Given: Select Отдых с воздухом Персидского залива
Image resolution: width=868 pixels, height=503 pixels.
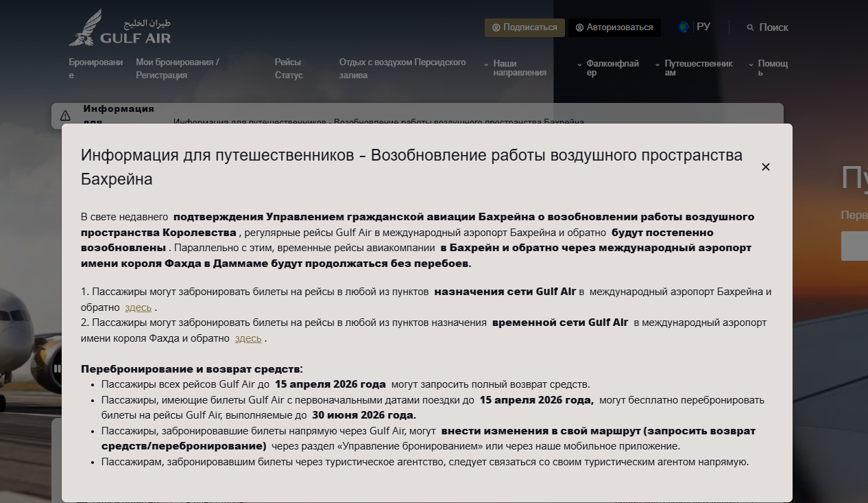Looking at the screenshot, I should [402, 69].
